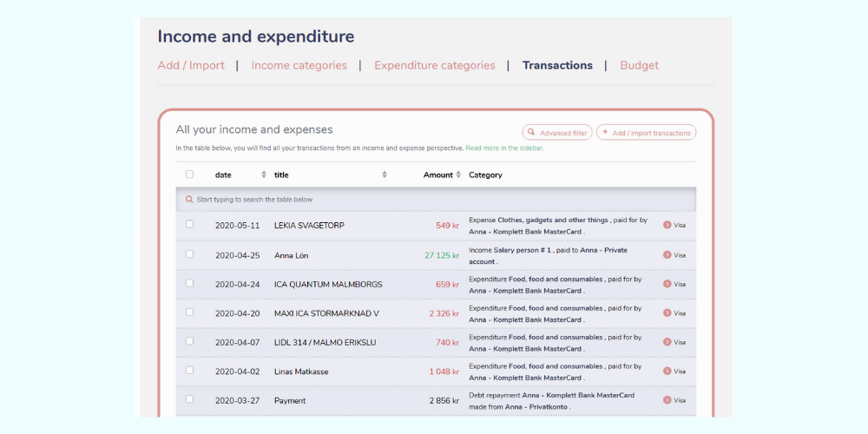Check the Payment row checkbox

(190, 399)
